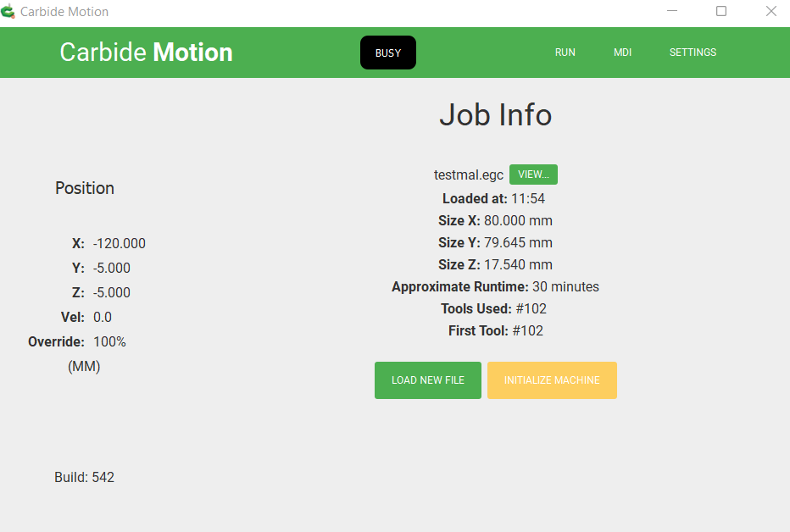Click the X position value -120.000
790x532 pixels.
120,244
